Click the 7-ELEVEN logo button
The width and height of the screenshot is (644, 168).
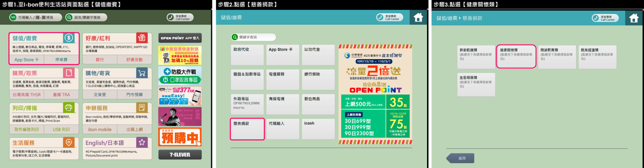point(180,154)
